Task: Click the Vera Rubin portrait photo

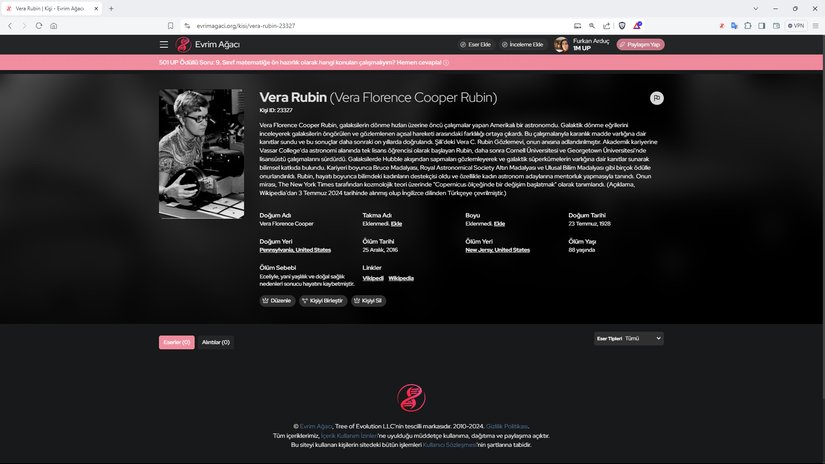Action: pos(201,154)
